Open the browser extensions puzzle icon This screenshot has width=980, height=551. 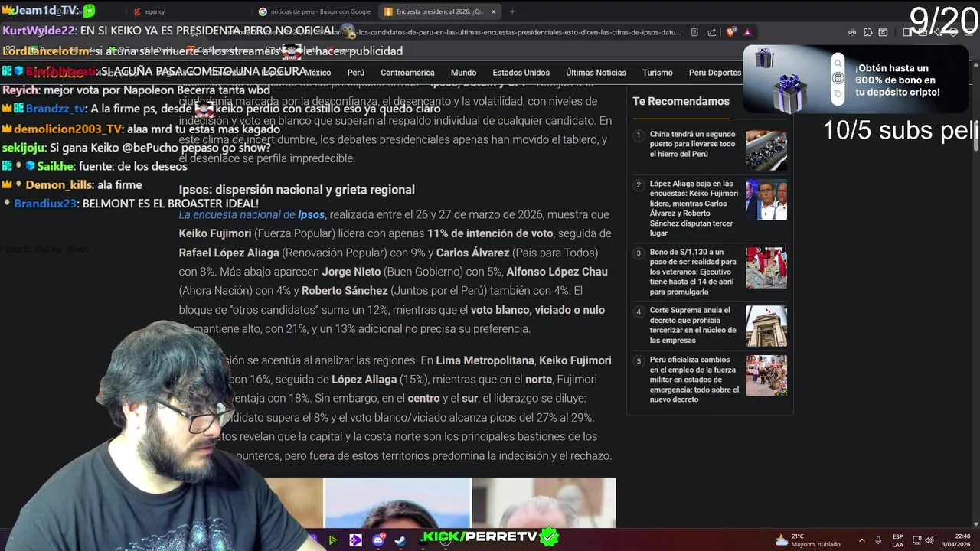click(867, 32)
